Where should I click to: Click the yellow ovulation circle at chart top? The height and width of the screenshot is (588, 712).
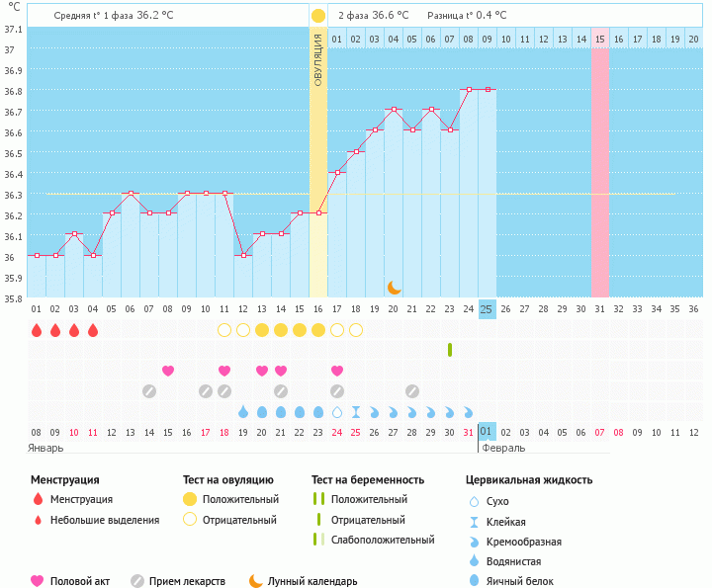(317, 16)
